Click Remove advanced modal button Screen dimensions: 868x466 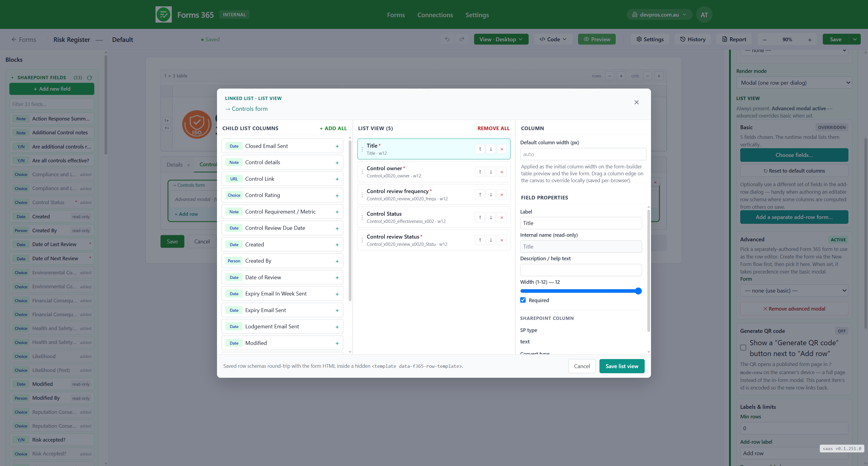click(794, 309)
